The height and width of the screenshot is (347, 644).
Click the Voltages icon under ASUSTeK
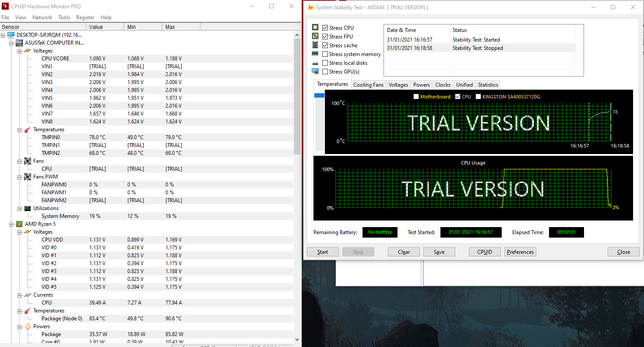point(28,51)
